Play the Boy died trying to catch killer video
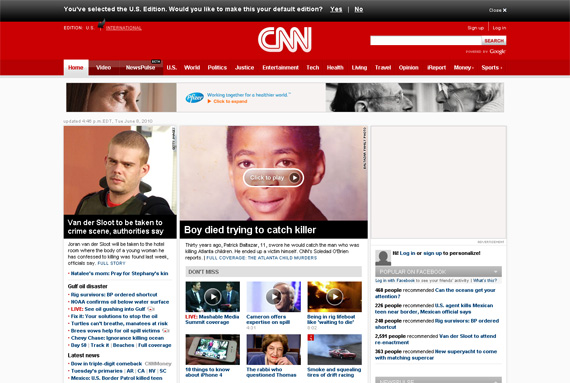570x383 pixels. pos(273,178)
